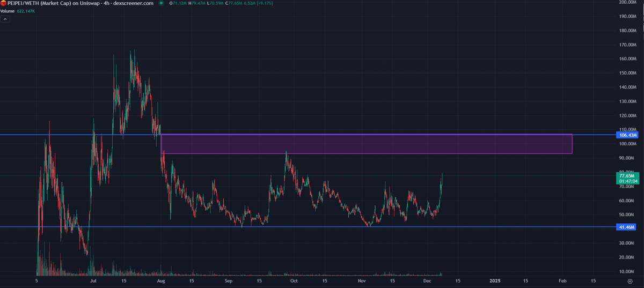Image resolution: width=644 pixels, height=288 pixels.
Task: Select the purple resistance zone rectangle
Action: [367, 144]
